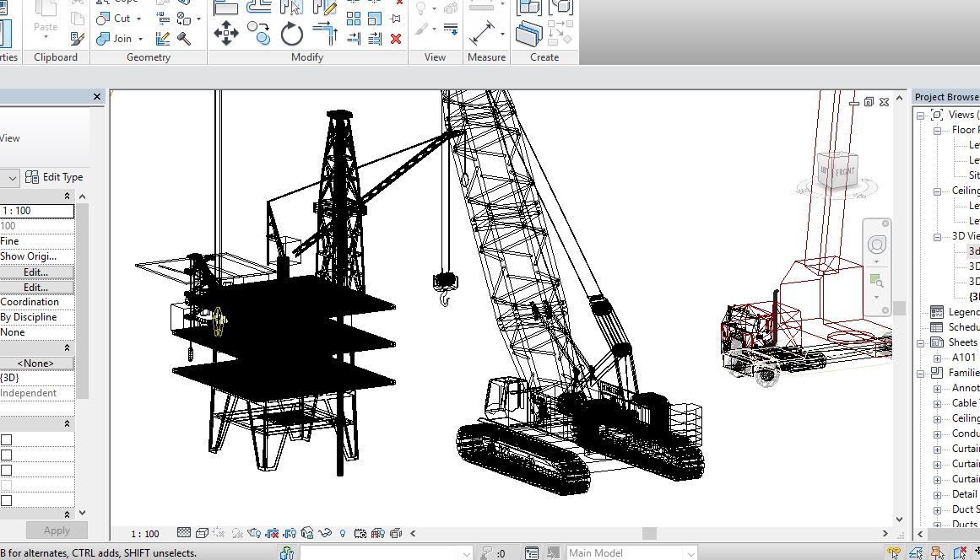980x560 pixels.
Task: Select the Measure Between Two References tool
Action: 484,33
